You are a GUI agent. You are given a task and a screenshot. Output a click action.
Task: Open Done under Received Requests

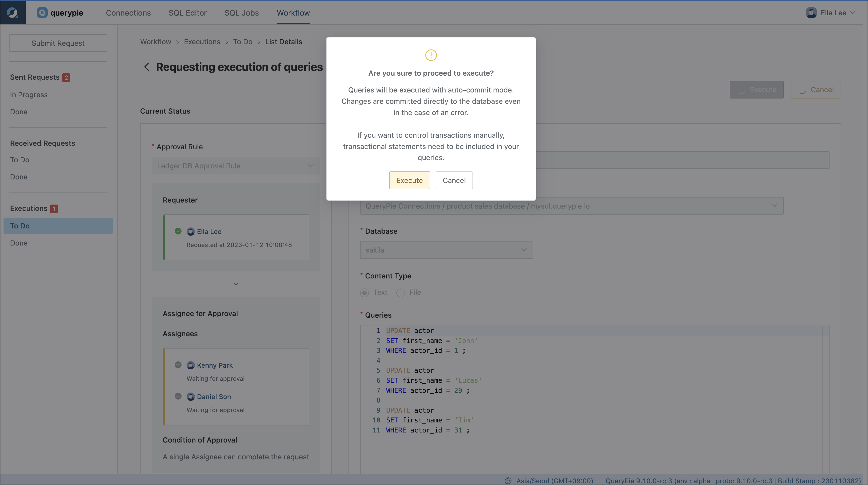pyautogui.click(x=19, y=177)
